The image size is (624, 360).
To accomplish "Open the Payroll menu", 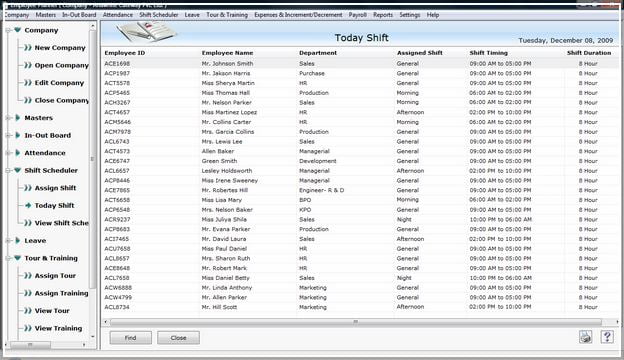I will pos(357,15).
